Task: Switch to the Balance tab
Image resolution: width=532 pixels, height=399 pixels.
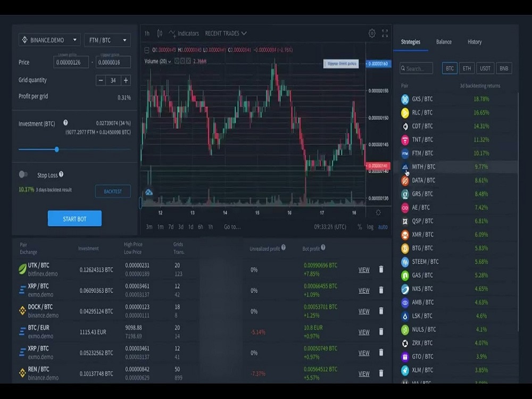Action: [444, 41]
